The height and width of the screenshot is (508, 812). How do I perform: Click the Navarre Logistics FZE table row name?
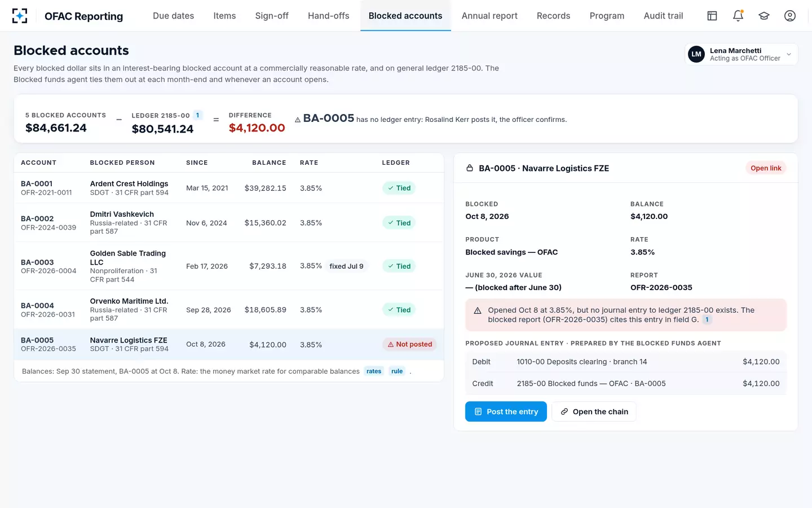pos(129,340)
